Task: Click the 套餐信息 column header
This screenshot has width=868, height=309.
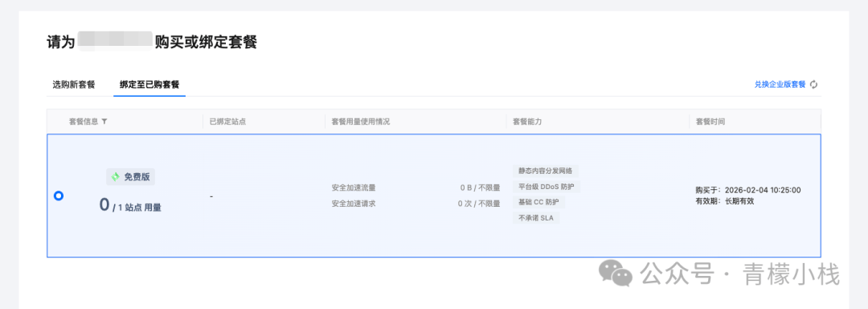Action: tap(84, 122)
